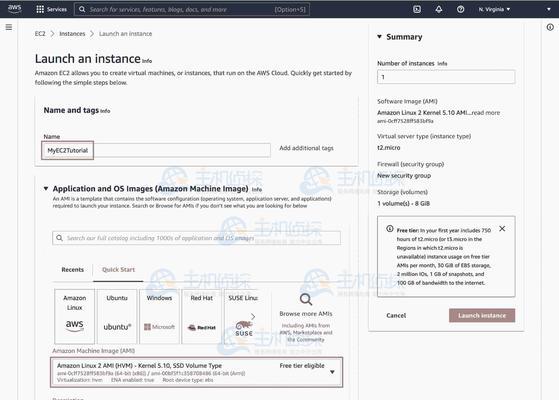Click the Launch instance button

click(482, 316)
